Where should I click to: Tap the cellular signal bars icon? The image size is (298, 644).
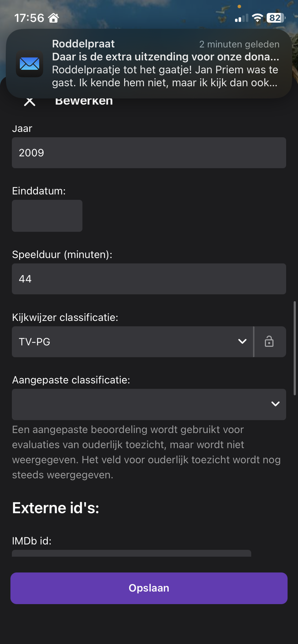(241, 18)
